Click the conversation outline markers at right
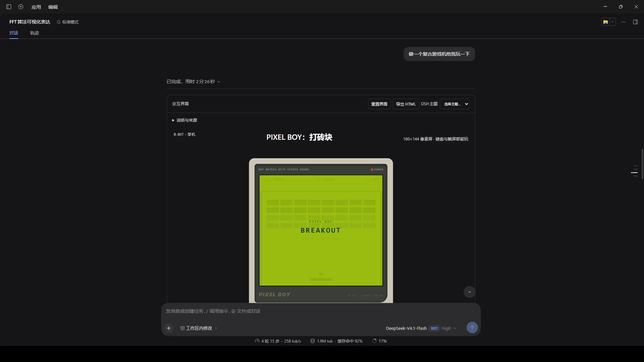Viewport: 644px width, 362px height. (634, 171)
